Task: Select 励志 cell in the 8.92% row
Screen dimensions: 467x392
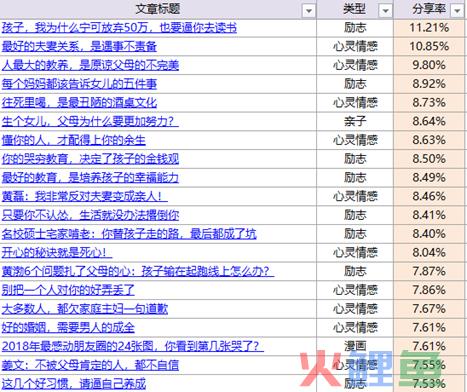Action: pyautogui.click(x=355, y=84)
